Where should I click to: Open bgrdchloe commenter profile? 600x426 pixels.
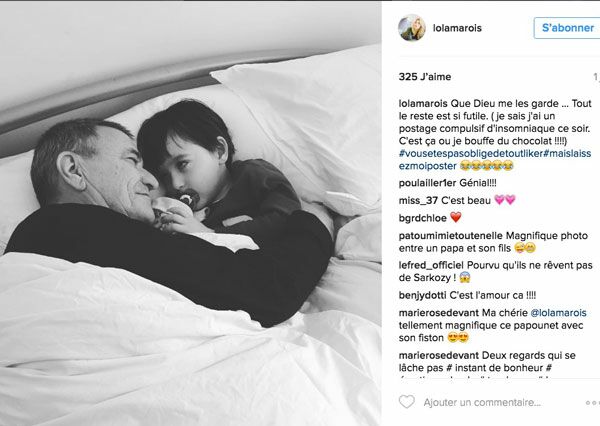pos(422,218)
